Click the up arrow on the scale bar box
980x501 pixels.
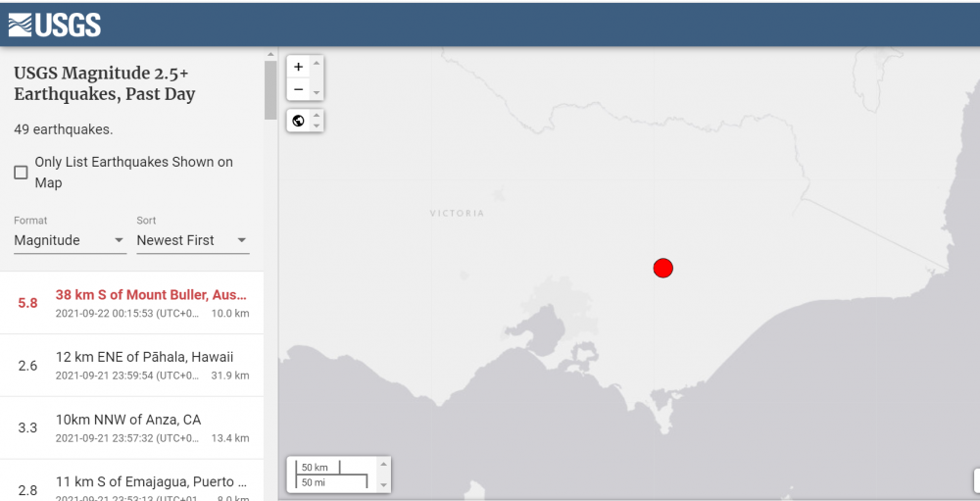383,463
